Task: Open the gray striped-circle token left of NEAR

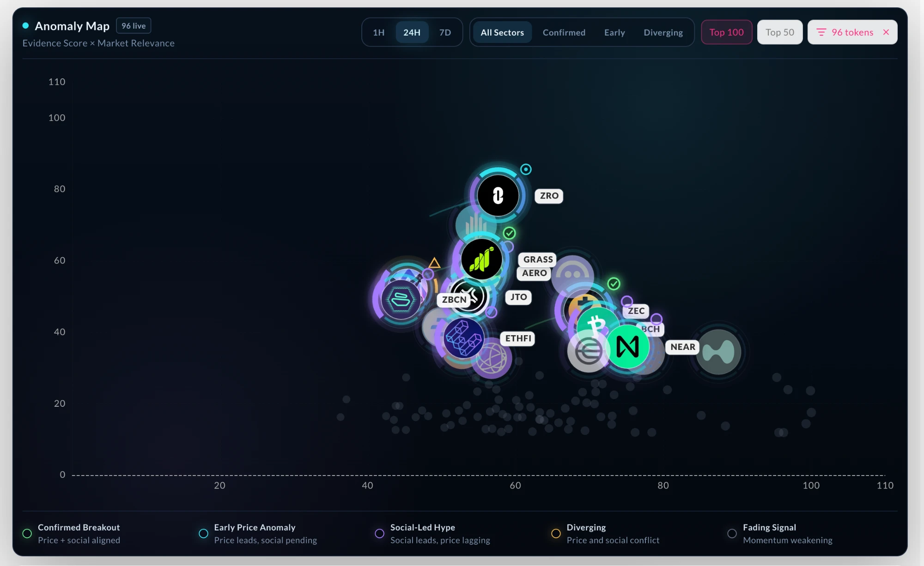Action: tap(587, 352)
